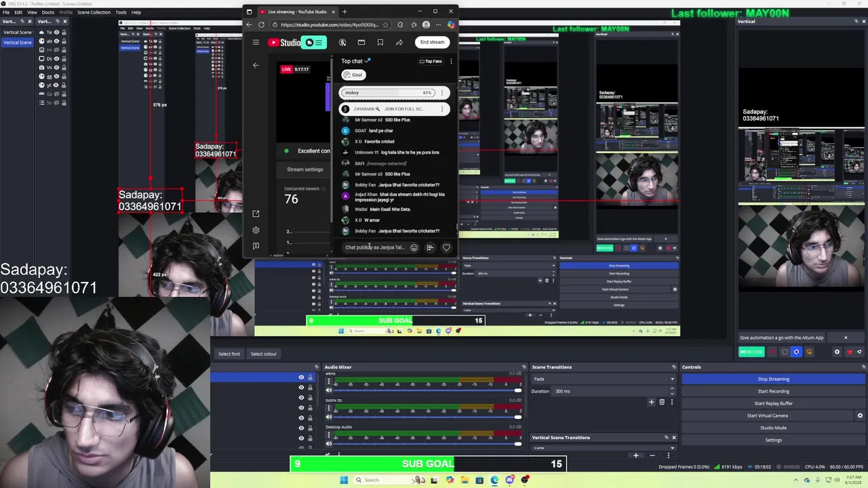Click the Goal chip in chat
The width and height of the screenshot is (868, 488).
(x=353, y=75)
